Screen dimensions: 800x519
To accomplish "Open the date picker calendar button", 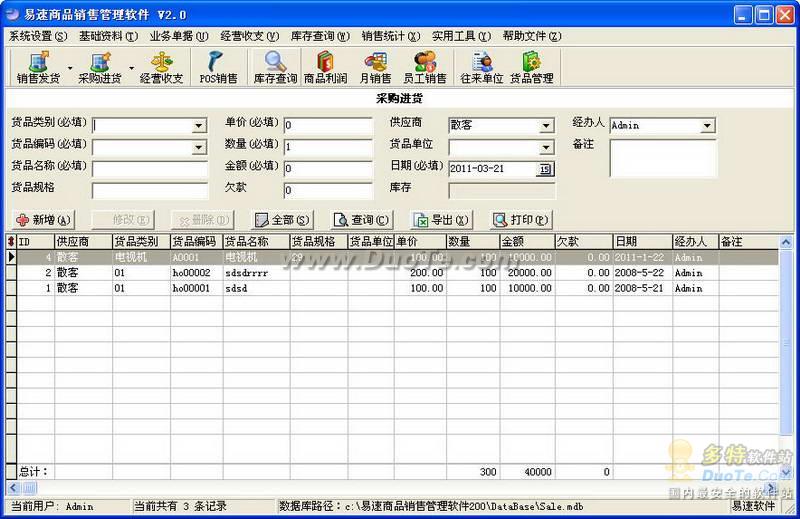I will point(545,169).
